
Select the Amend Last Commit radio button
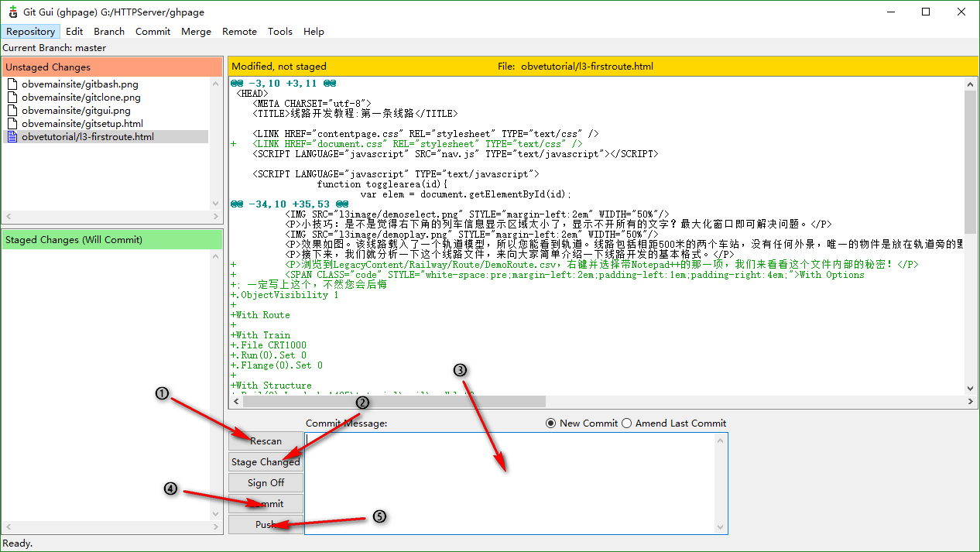pyautogui.click(x=627, y=423)
